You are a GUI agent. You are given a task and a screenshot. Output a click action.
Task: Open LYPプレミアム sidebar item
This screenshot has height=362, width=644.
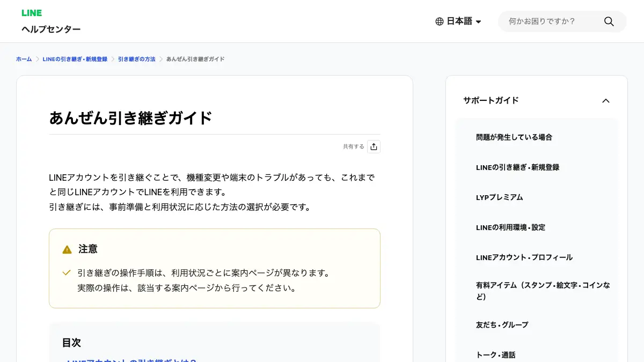point(499,197)
